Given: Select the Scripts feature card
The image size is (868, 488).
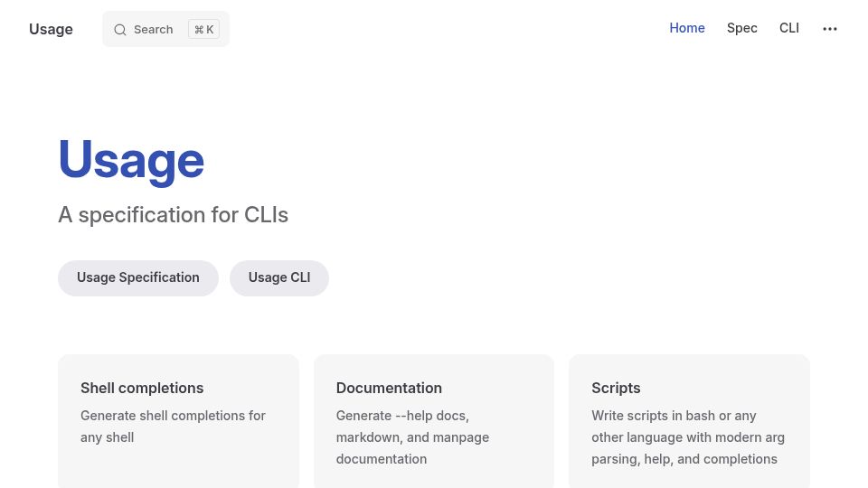Looking at the screenshot, I should click(x=689, y=422).
